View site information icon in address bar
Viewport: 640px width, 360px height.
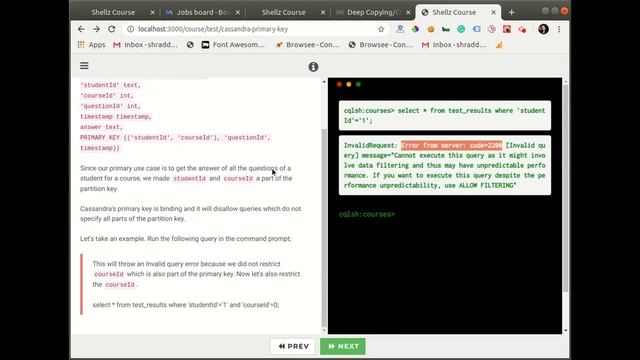(130, 29)
